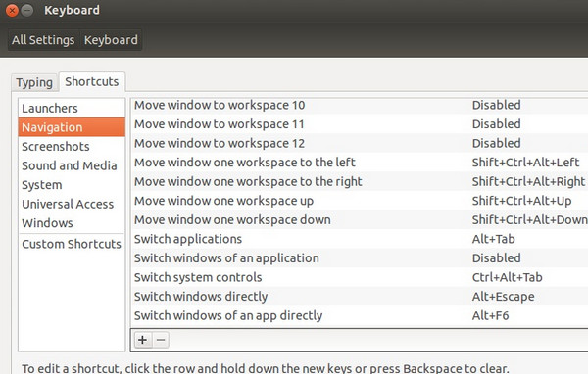Click Disabled value for workspace 12
Image resolution: width=588 pixels, height=374 pixels.
coord(497,143)
